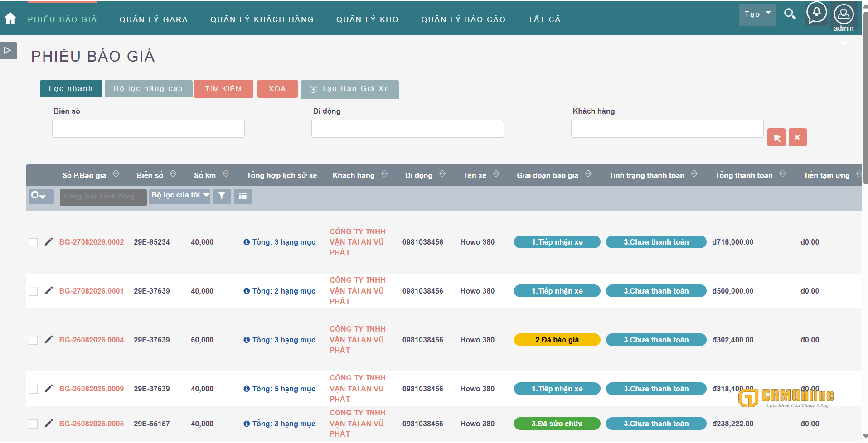Click '1.Tiếp nhận xe' badge for BG-27082026.0002
The height and width of the screenshot is (443, 868).
(557, 242)
